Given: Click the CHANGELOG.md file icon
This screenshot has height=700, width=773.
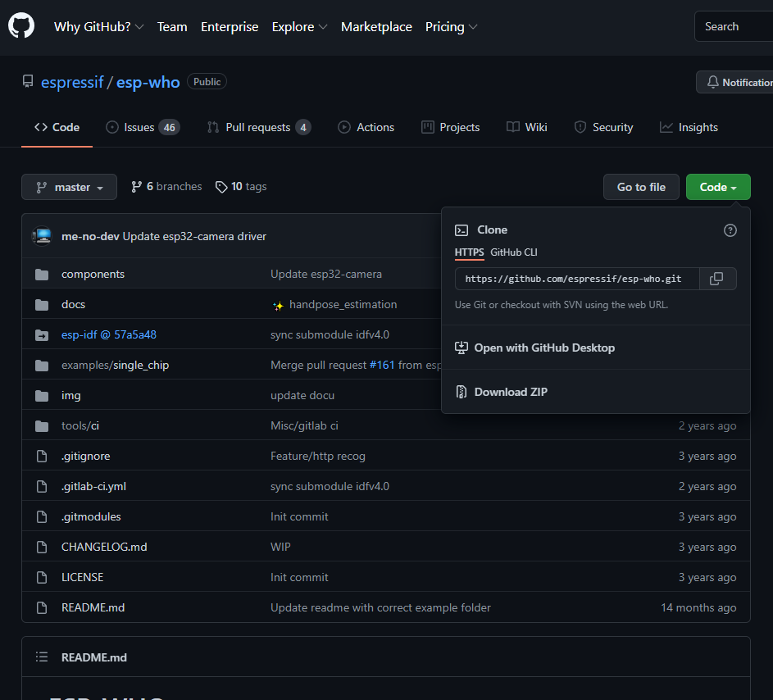Looking at the screenshot, I should point(42,548).
